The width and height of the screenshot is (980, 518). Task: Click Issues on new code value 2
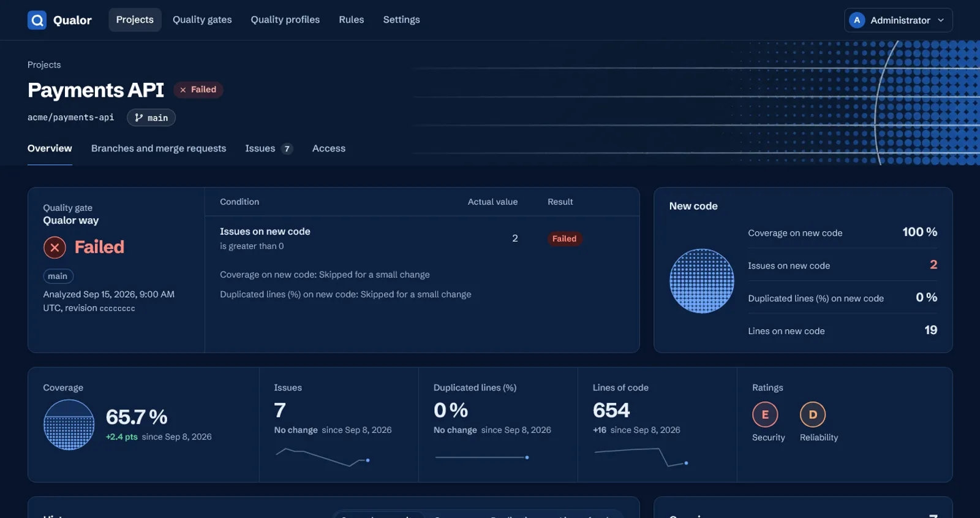(933, 265)
